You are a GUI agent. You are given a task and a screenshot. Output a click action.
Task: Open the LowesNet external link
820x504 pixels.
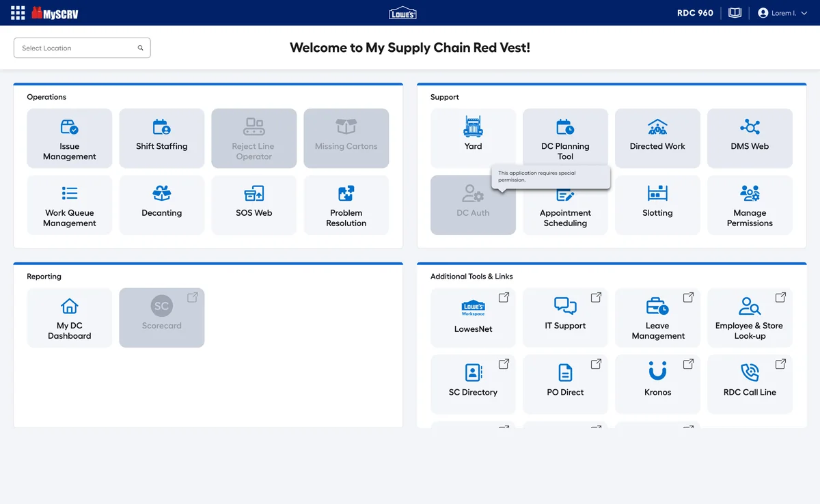click(473, 318)
